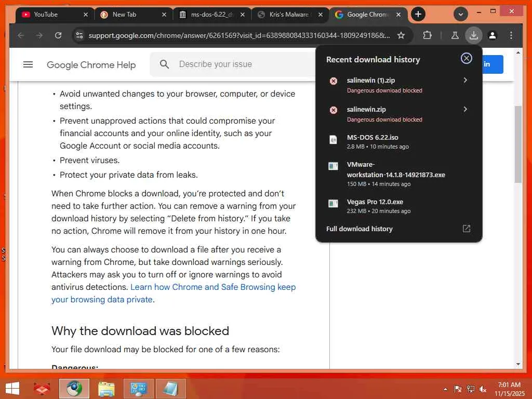View site information icon in address bar
532x399 pixels.
79,35
